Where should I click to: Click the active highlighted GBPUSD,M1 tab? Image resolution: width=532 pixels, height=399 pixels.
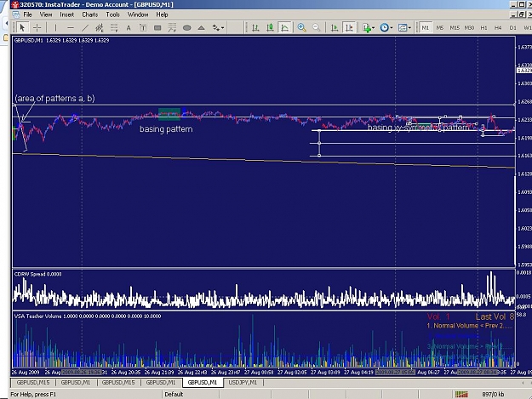[x=203, y=382]
